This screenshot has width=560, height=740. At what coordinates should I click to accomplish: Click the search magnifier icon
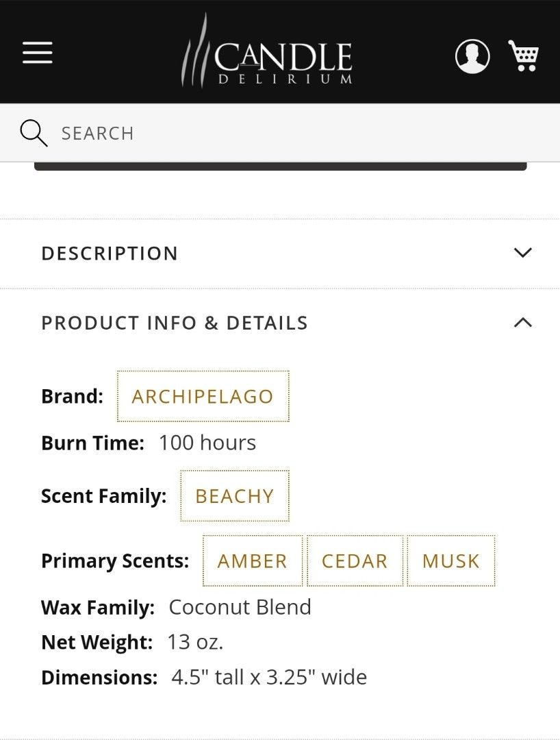pos(33,132)
